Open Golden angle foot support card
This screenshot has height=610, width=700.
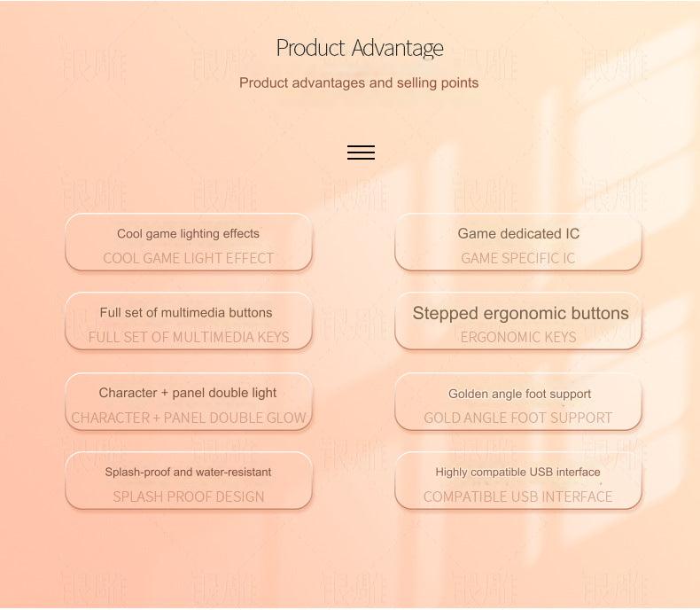(x=518, y=402)
